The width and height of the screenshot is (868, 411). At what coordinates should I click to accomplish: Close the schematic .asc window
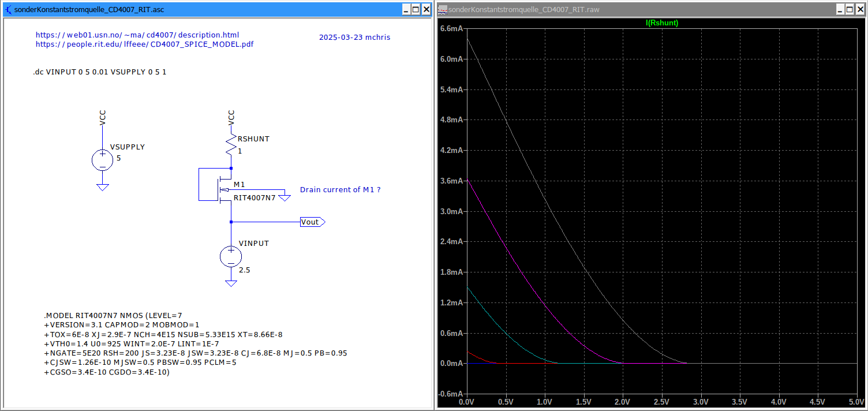(x=426, y=9)
